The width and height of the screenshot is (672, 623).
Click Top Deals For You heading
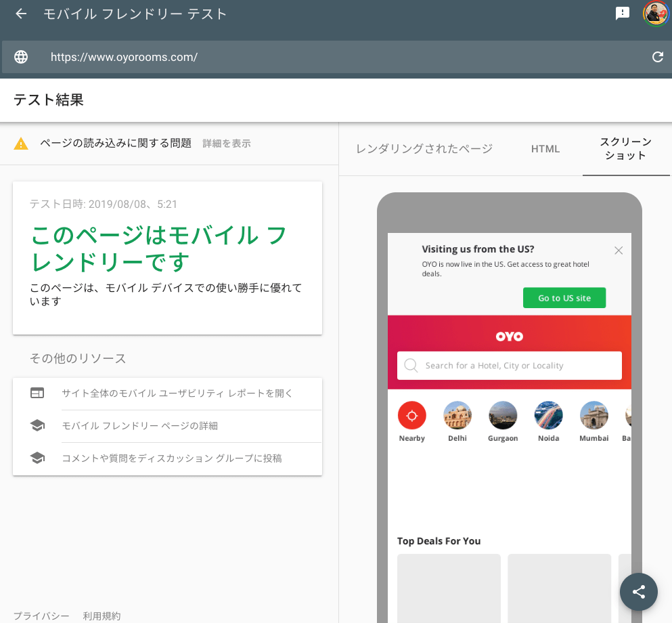pyautogui.click(x=439, y=541)
